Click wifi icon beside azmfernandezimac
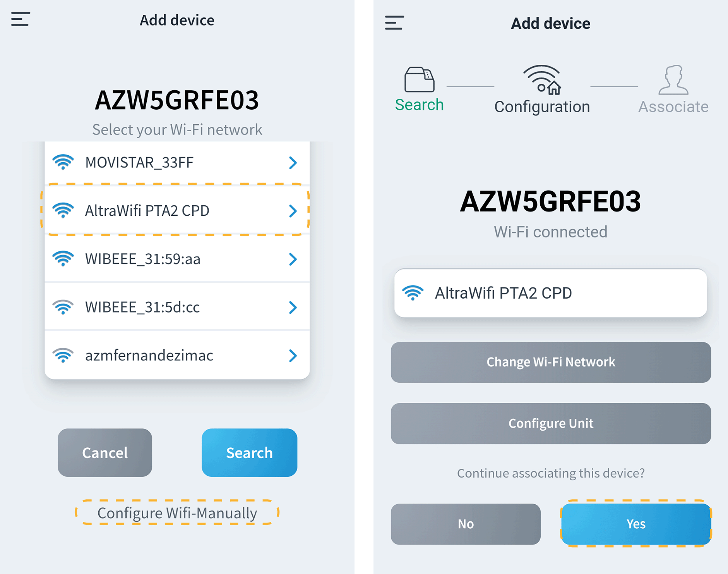This screenshot has height=574, width=728. pyautogui.click(x=63, y=355)
